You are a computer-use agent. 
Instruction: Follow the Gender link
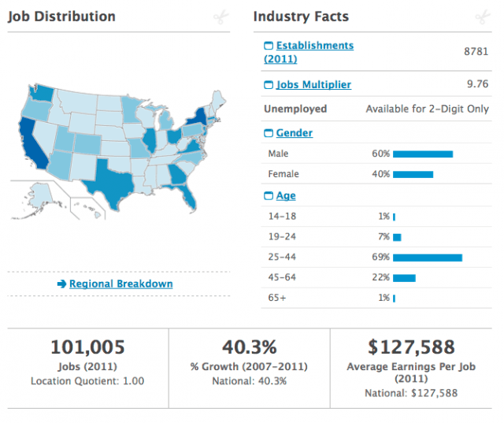pyautogui.click(x=294, y=133)
